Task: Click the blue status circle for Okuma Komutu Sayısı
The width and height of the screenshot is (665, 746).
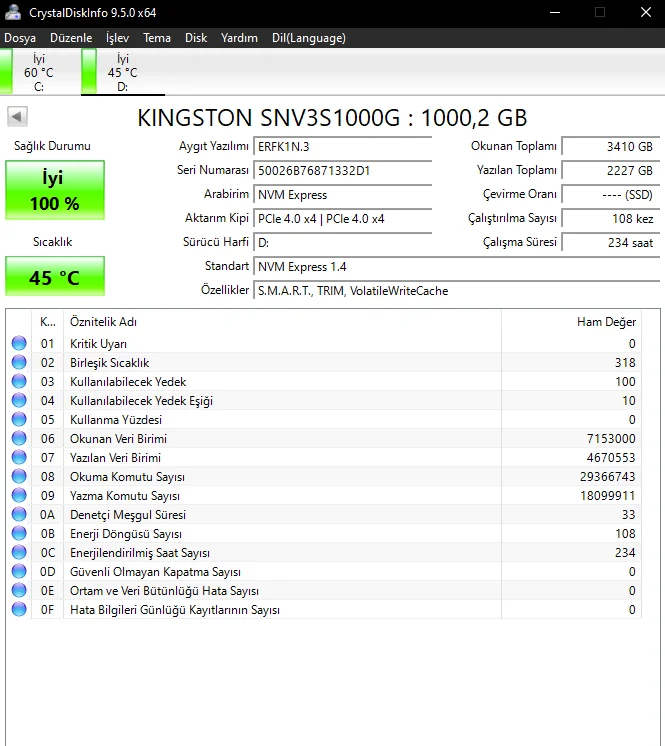Action: (x=19, y=476)
